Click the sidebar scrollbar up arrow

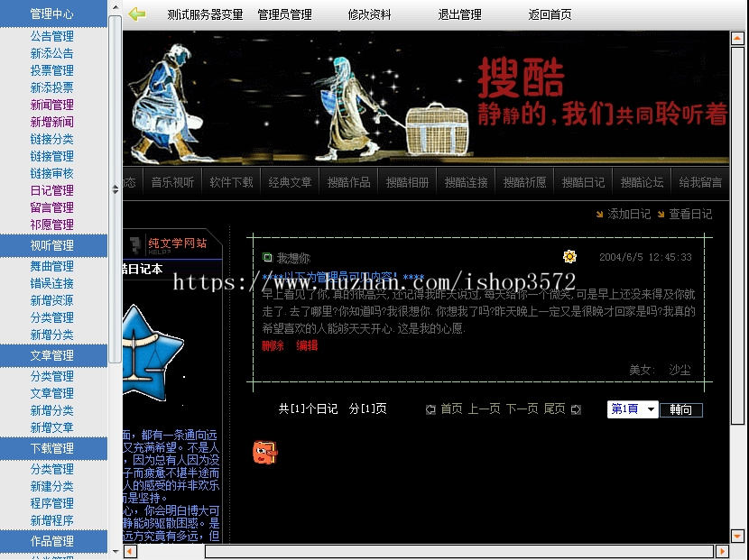pos(116,7)
